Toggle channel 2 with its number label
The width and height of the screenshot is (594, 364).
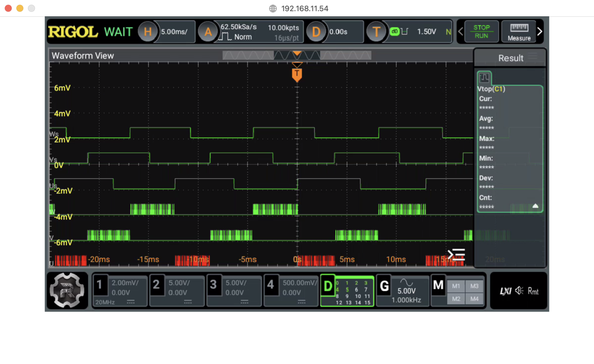[157, 285]
